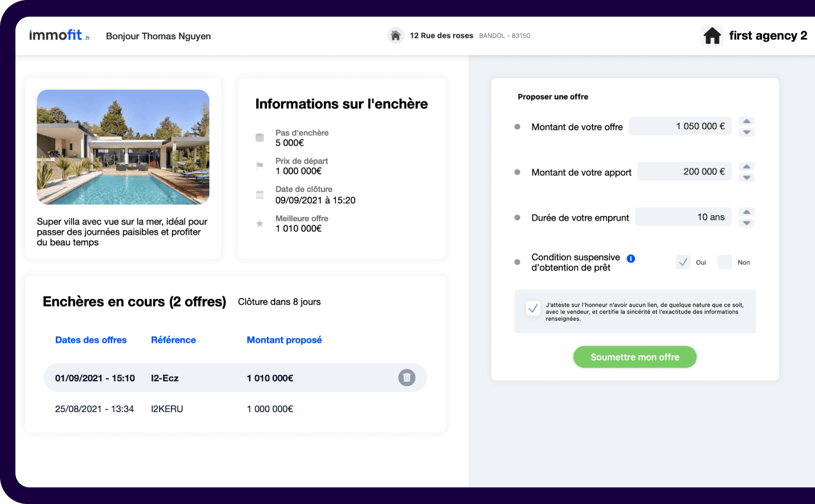This screenshot has height=504, width=815.
Task: Click the Référence column header
Action: (x=173, y=340)
